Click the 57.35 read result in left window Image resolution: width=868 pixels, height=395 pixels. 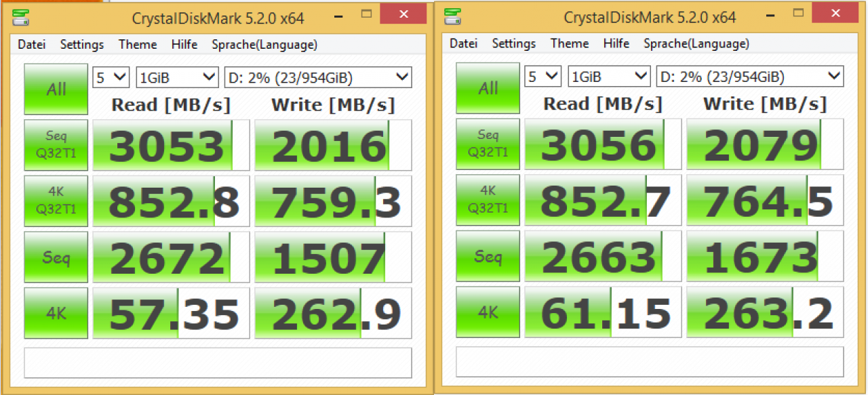171,313
